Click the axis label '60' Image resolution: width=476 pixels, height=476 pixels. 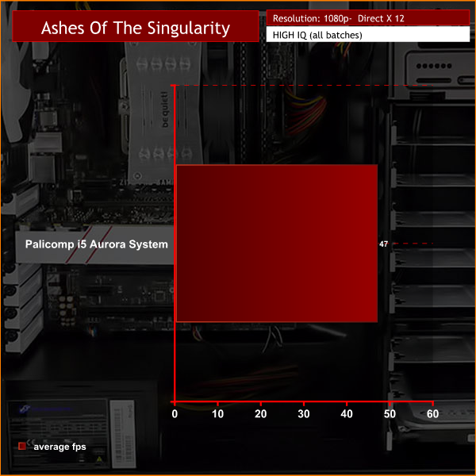coord(432,414)
